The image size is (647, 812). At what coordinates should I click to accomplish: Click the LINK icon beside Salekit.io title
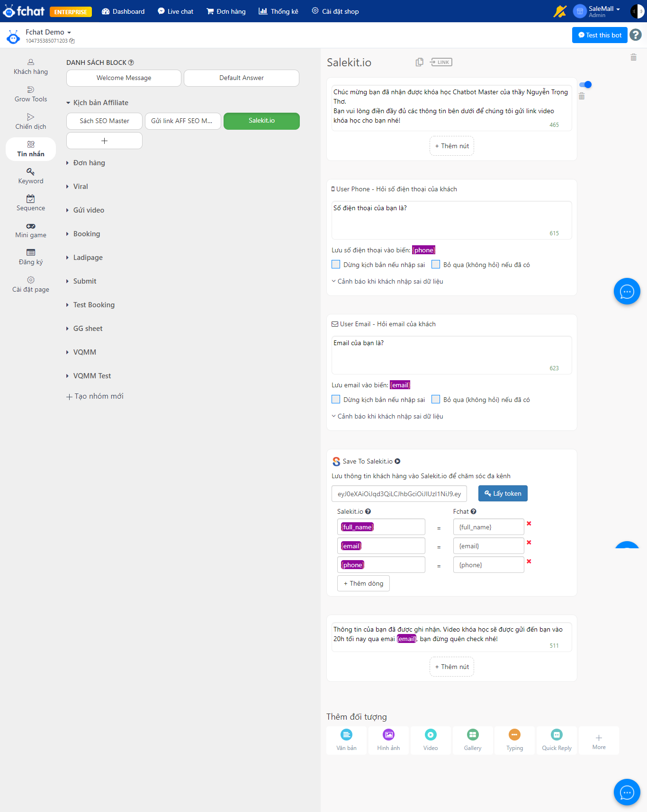pos(441,62)
